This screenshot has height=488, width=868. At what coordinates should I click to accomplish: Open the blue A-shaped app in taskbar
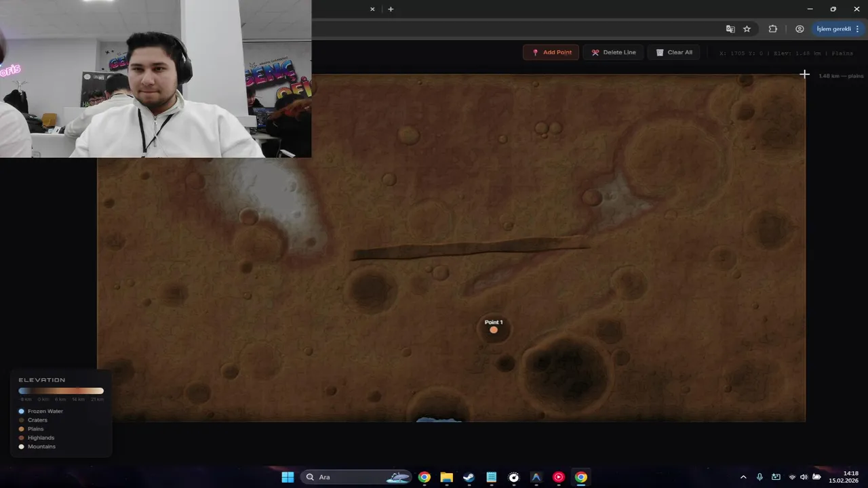pyautogui.click(x=536, y=477)
